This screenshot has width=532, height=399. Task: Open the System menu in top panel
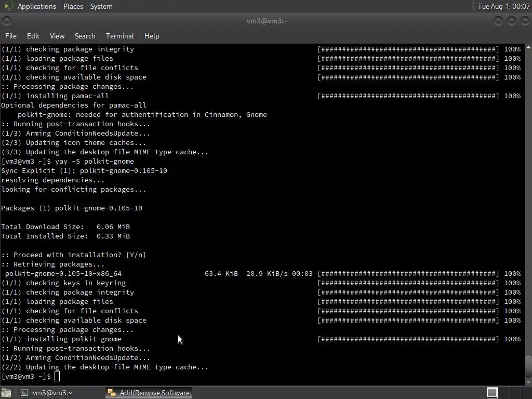(101, 6)
